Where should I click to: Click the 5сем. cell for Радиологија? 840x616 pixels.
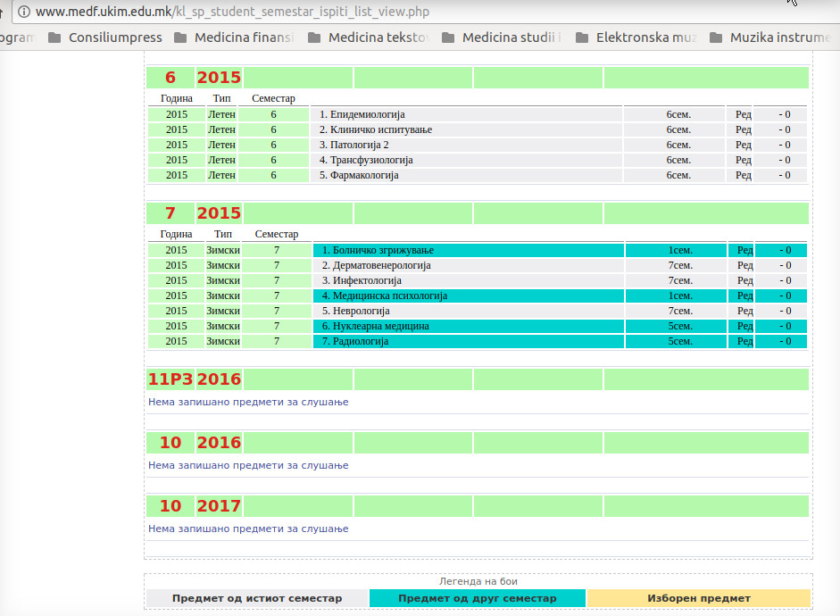click(x=676, y=341)
